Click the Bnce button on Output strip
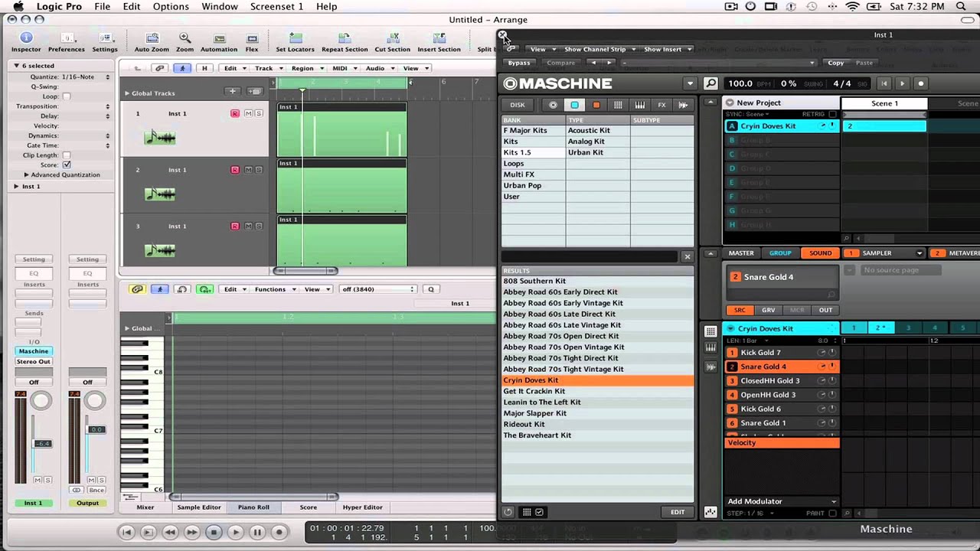The image size is (980, 551). pyautogui.click(x=96, y=490)
